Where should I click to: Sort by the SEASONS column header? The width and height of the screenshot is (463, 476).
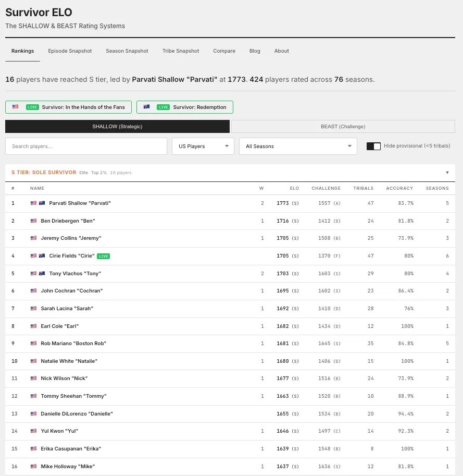pos(437,188)
